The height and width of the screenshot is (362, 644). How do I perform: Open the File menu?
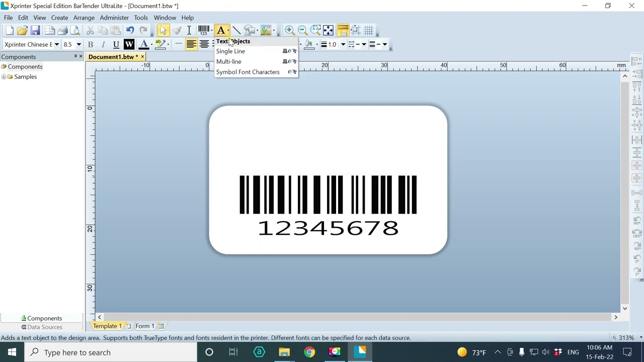pos(8,18)
